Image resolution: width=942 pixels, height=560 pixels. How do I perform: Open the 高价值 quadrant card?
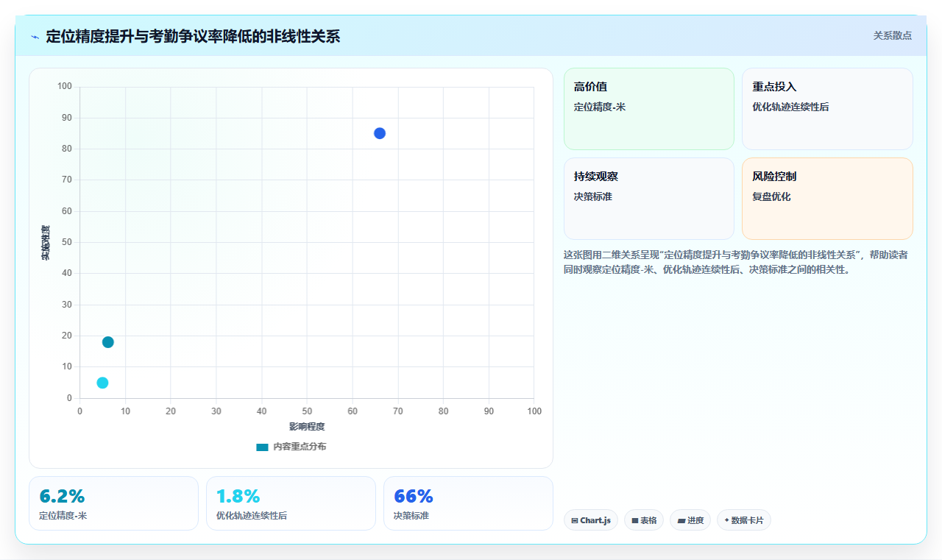point(649,109)
